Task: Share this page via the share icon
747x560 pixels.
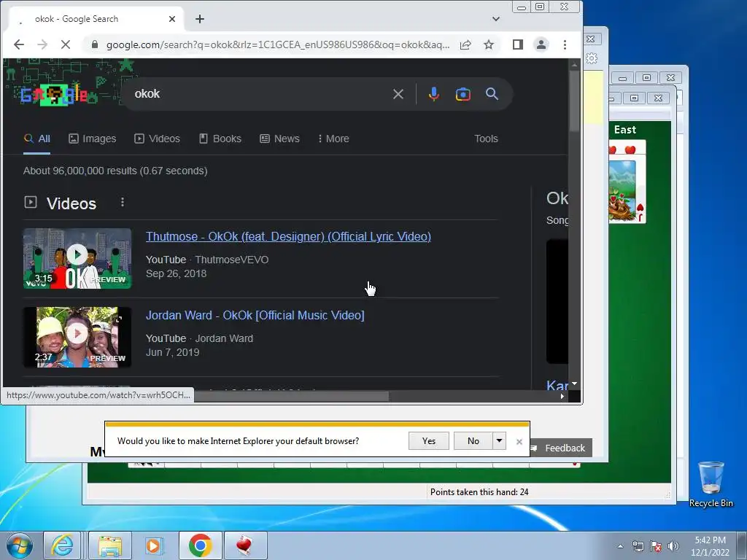Action: [465, 44]
